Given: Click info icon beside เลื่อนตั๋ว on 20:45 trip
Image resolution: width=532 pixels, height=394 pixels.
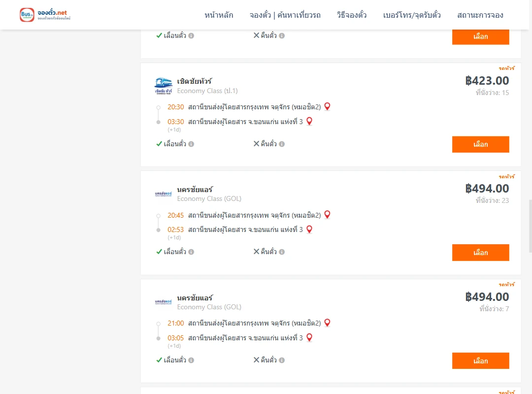Looking at the screenshot, I should 191,252.
